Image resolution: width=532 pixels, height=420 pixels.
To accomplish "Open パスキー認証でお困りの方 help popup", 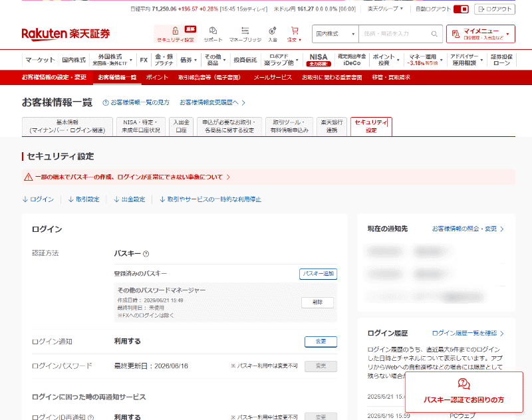I will point(464,392).
